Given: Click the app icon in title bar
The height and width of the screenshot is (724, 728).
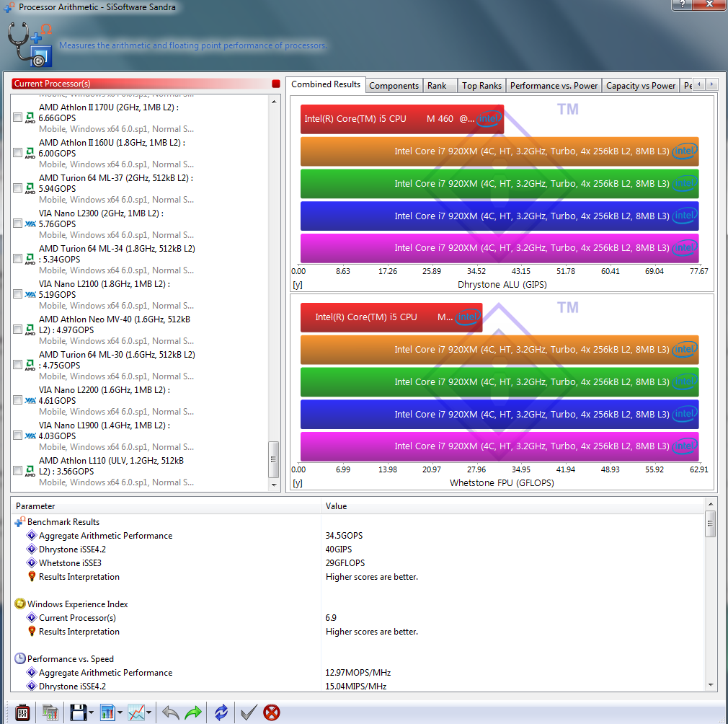Looking at the screenshot, I should (x=9, y=7).
